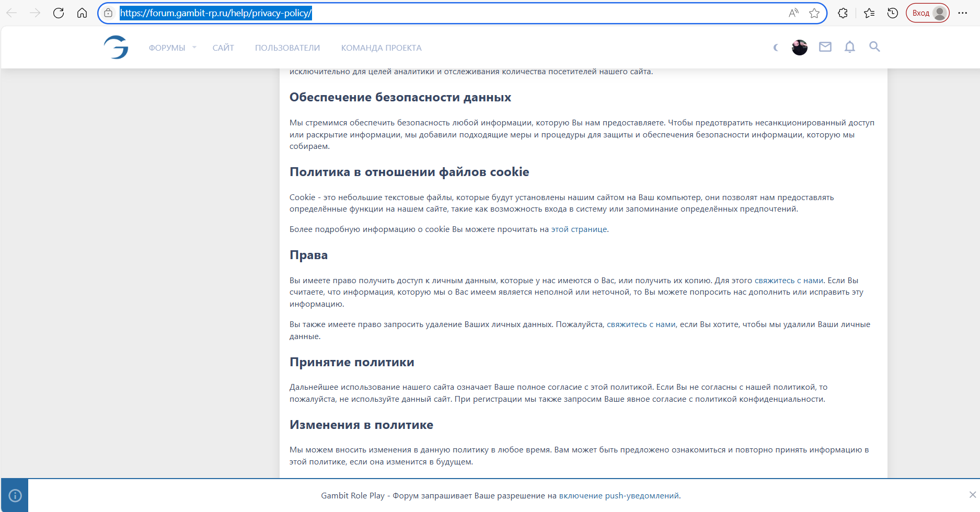Click 'включение push-уведомлений' link
Viewport: 980px width, 512px height.
pos(619,496)
